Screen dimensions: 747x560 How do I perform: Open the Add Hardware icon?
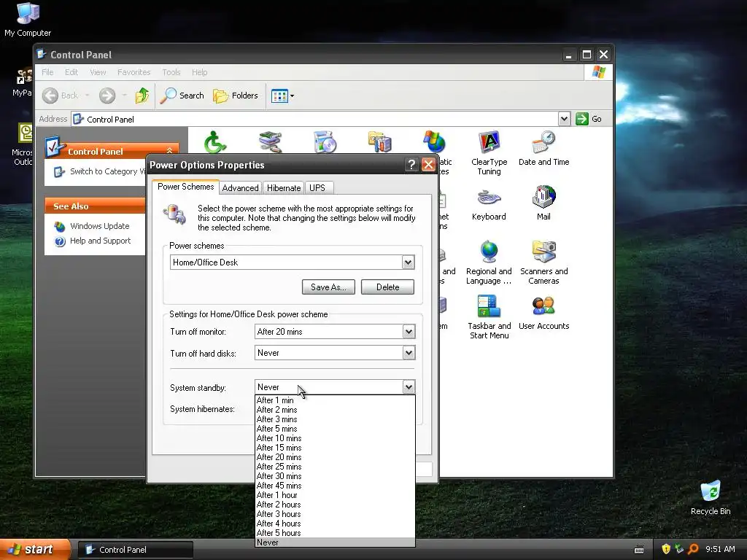coord(270,142)
